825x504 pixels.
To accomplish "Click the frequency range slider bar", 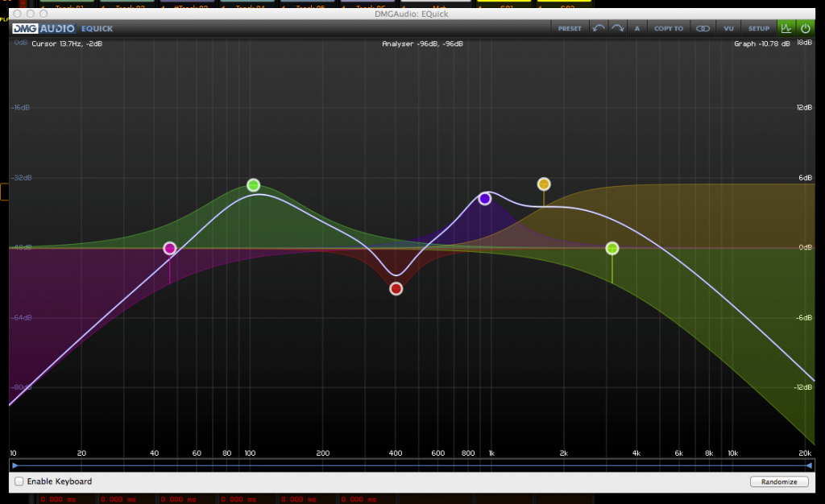I will [x=412, y=465].
